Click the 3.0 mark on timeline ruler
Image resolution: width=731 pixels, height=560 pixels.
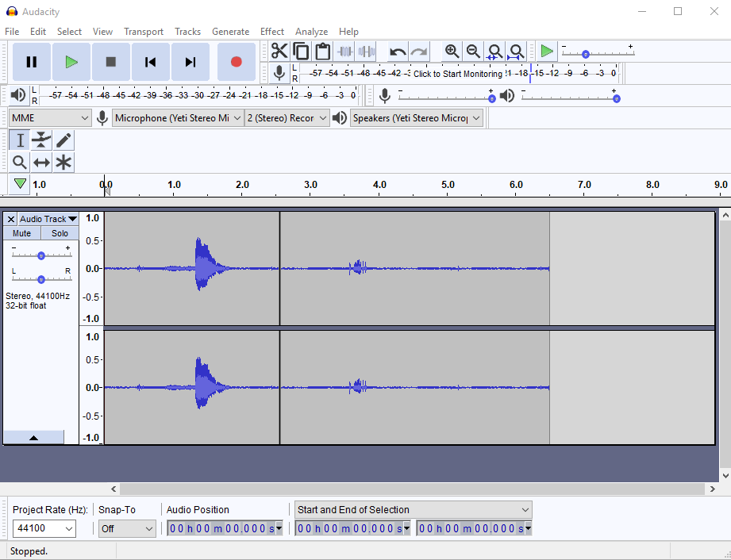tap(310, 185)
